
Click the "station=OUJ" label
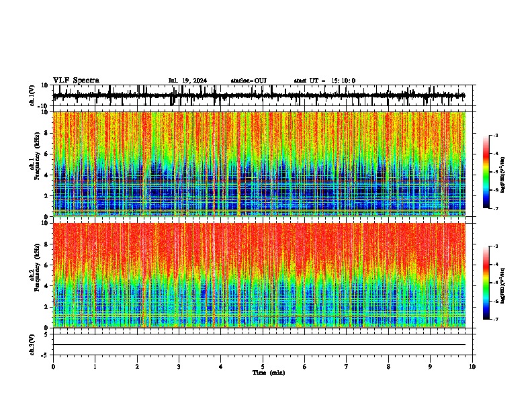pyautogui.click(x=249, y=81)
